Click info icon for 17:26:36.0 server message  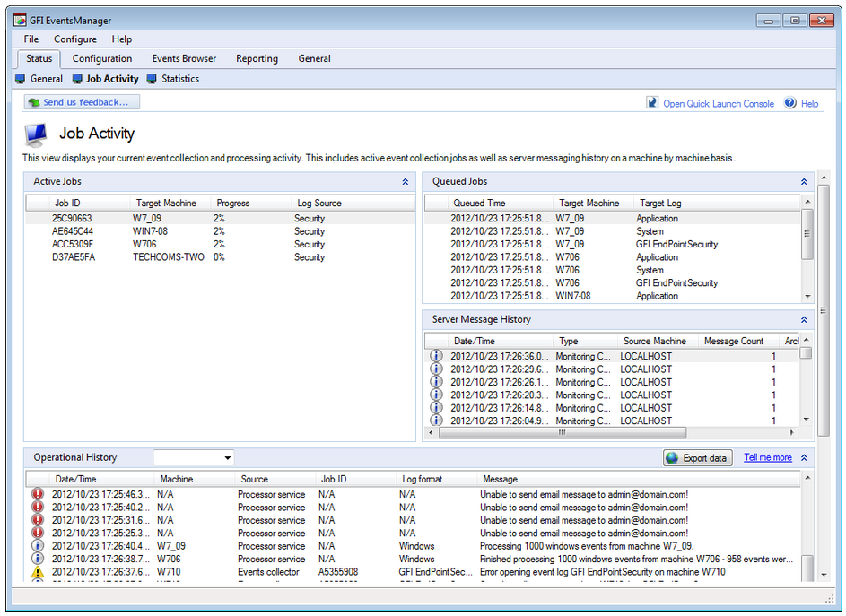pyautogui.click(x=436, y=356)
